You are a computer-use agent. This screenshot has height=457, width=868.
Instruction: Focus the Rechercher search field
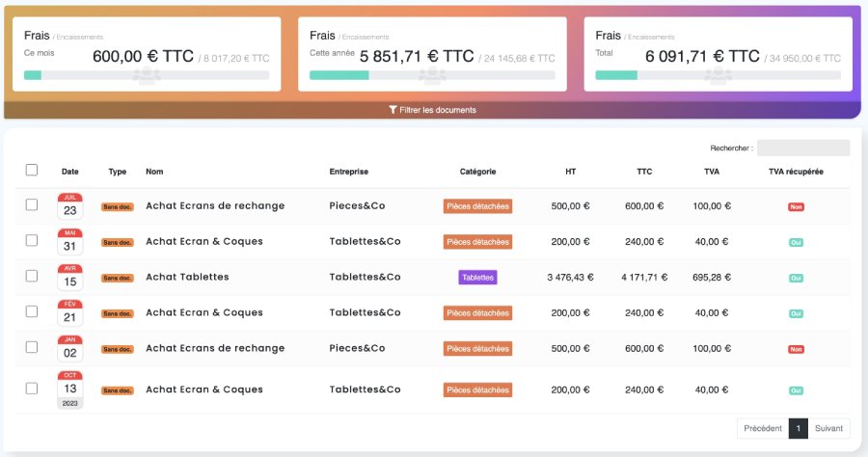coord(802,148)
